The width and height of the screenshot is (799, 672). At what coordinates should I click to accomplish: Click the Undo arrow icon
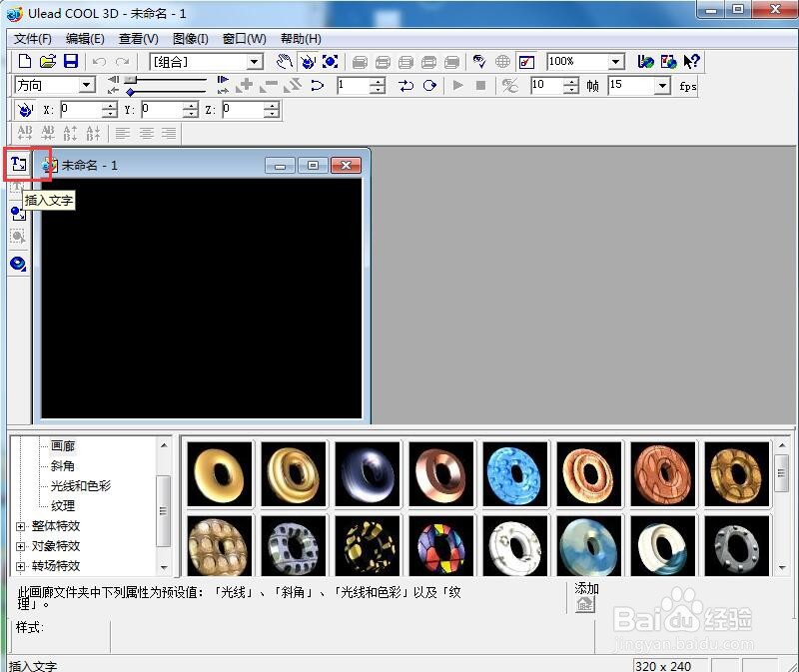pos(99,62)
